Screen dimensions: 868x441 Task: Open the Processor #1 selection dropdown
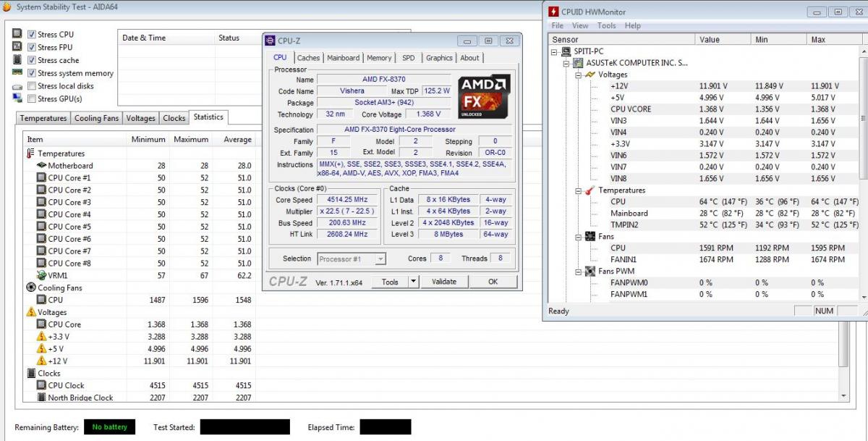point(351,259)
